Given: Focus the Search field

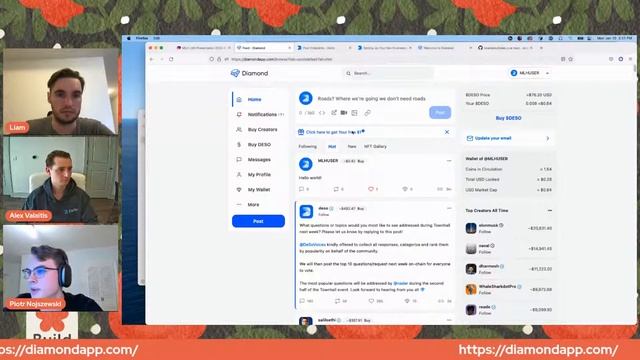Looking at the screenshot, I should coord(388,73).
